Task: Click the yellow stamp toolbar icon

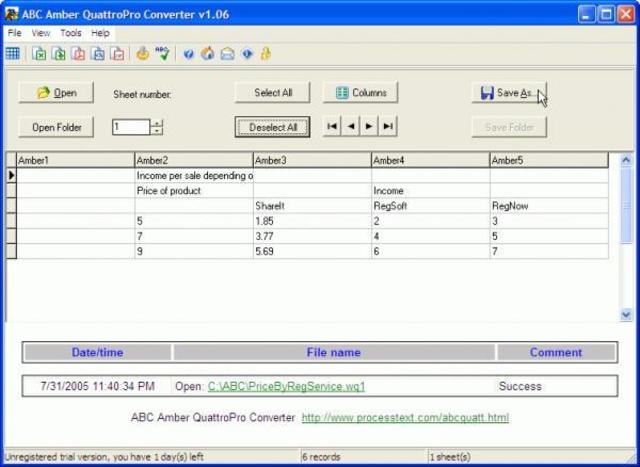Action: pyautogui.click(x=142, y=53)
